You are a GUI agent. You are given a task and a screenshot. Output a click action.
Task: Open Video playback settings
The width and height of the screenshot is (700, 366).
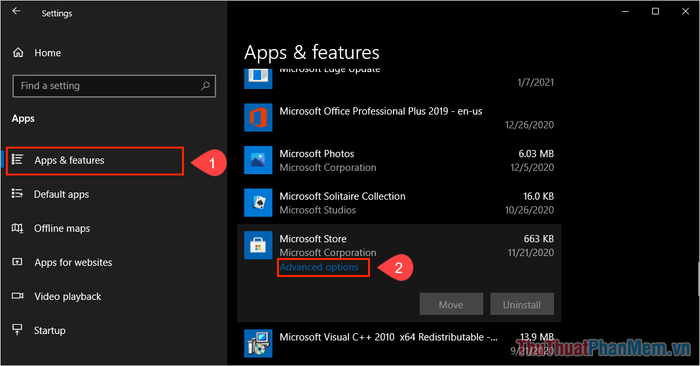(56, 296)
